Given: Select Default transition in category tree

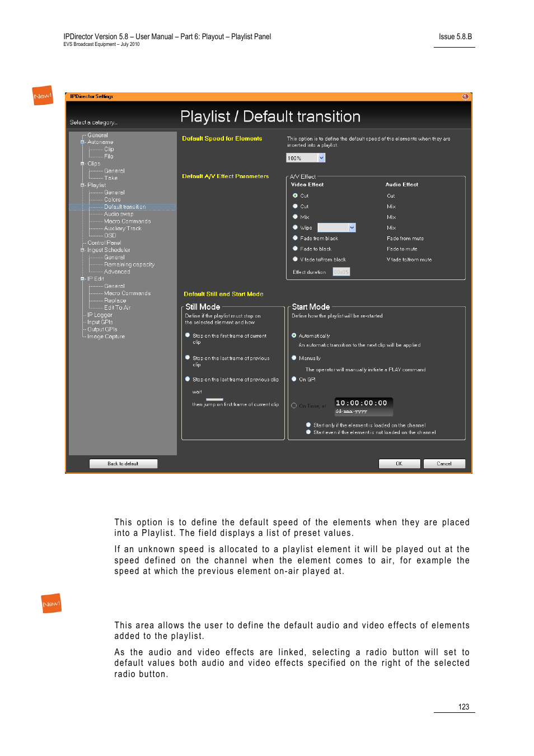Looking at the screenshot, I should [x=125, y=207].
